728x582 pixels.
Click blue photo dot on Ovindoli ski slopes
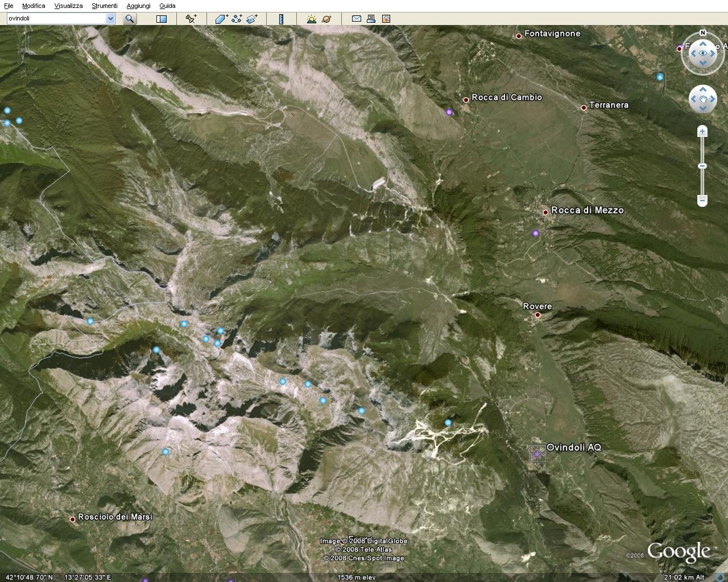point(448,423)
